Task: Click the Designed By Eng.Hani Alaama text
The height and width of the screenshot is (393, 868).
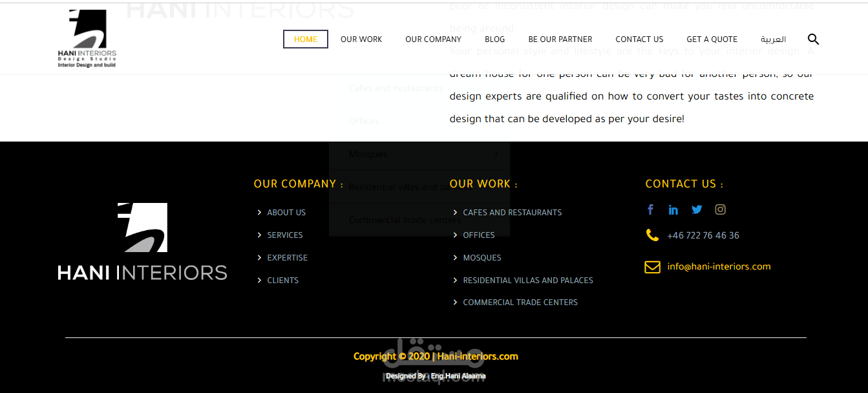Action: pos(436,376)
